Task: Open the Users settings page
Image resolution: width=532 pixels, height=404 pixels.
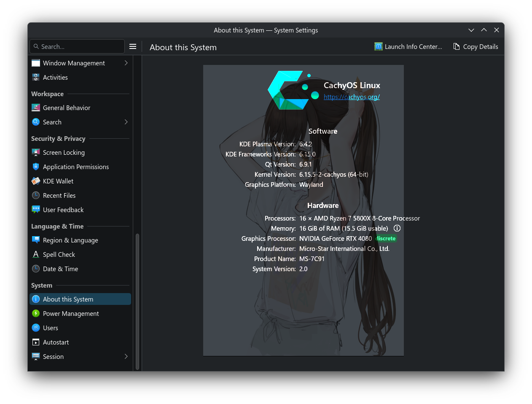Action: (80, 328)
